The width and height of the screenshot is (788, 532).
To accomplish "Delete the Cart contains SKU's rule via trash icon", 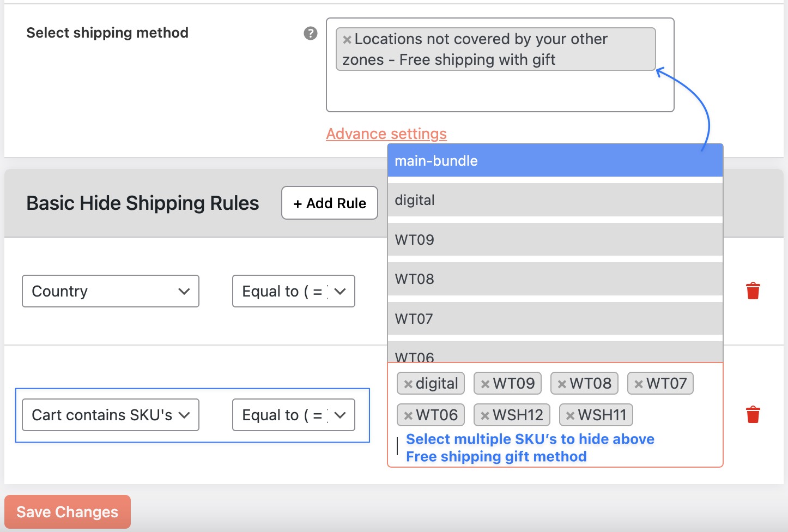I will (x=754, y=414).
